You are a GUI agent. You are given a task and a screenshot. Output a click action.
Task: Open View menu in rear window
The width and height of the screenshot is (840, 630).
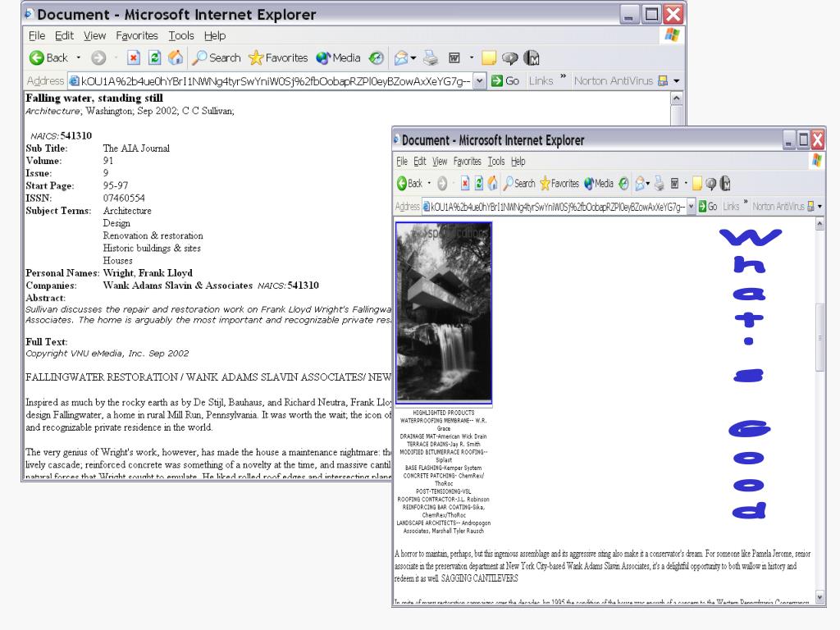point(94,36)
